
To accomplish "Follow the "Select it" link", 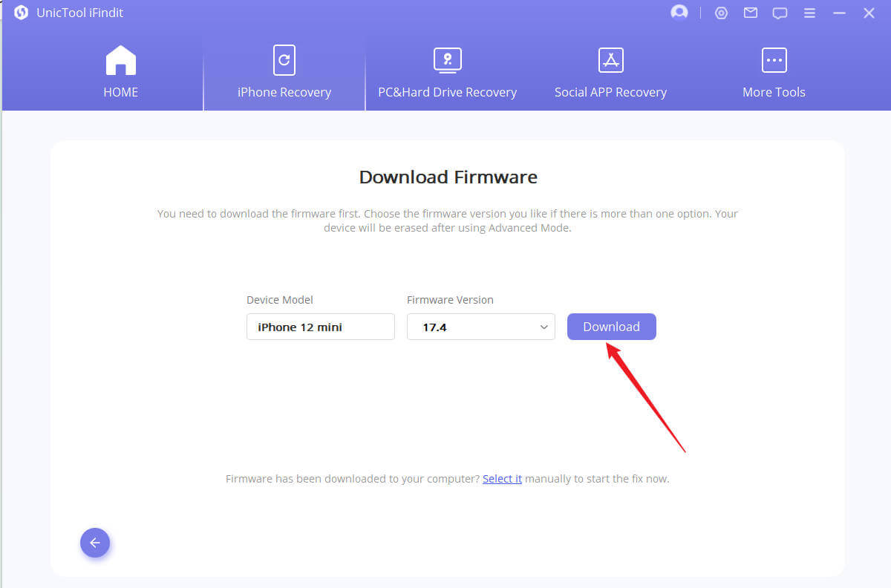I will [502, 479].
